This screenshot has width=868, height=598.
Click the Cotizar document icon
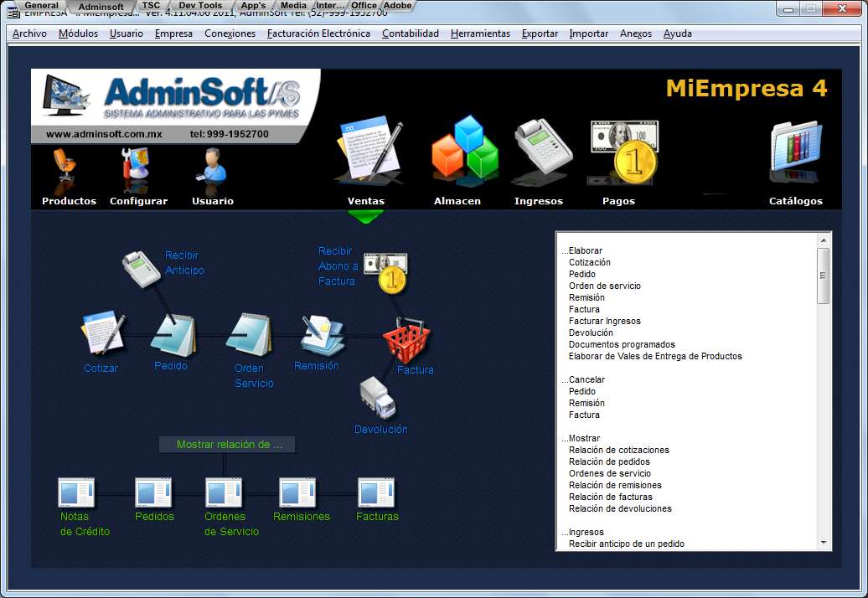point(103,333)
